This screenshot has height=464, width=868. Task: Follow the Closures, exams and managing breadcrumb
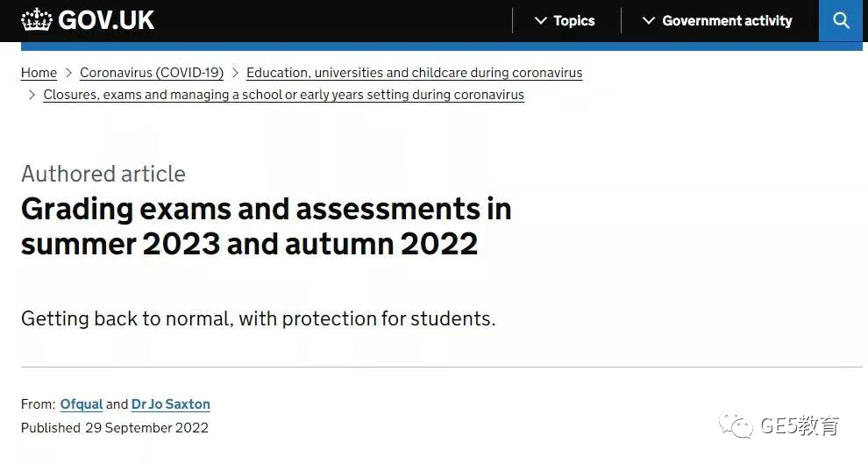(283, 95)
